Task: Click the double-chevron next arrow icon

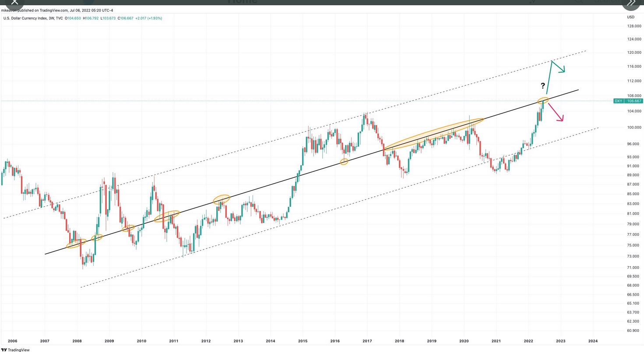Action: (x=631, y=3)
